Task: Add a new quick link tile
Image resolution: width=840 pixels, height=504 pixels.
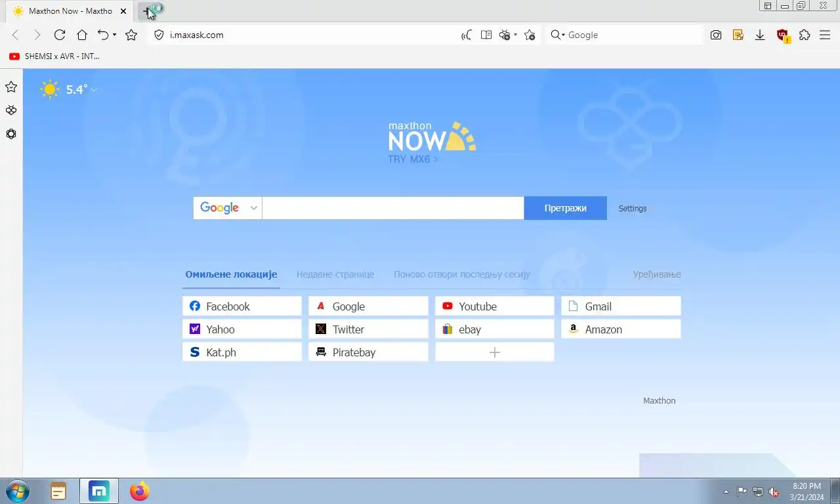Action: (495, 352)
